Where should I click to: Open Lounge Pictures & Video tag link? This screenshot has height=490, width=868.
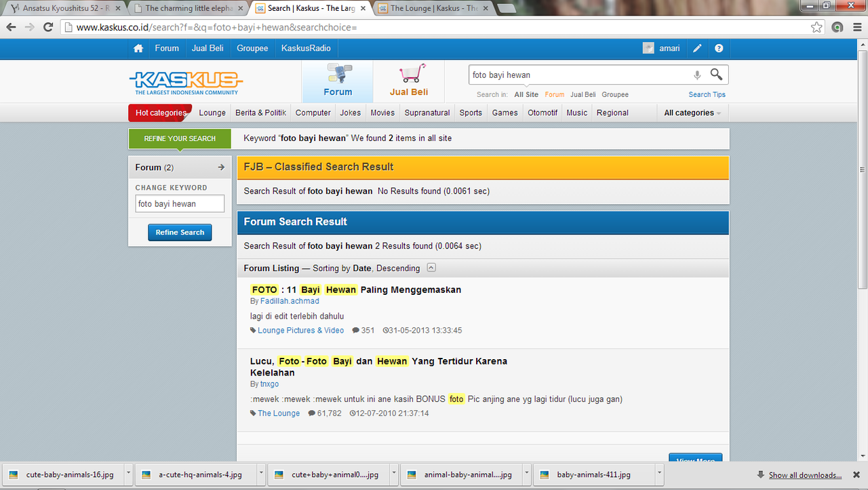[x=301, y=331]
